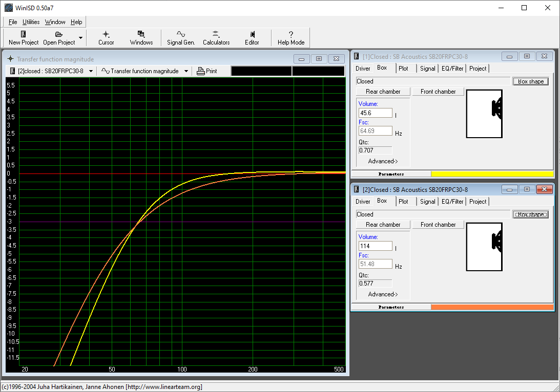Click the New Project toolbar icon

click(23, 34)
